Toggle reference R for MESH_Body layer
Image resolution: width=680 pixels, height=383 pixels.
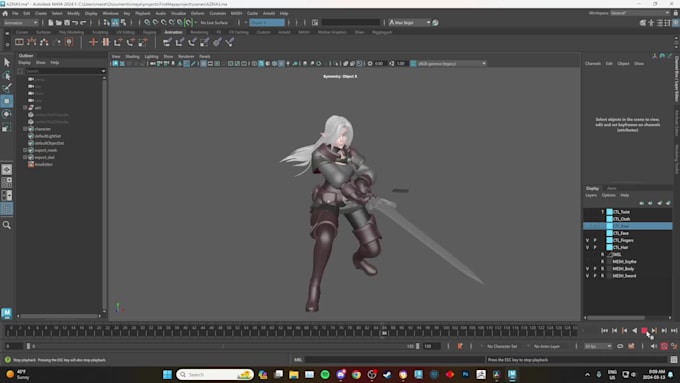pos(602,268)
